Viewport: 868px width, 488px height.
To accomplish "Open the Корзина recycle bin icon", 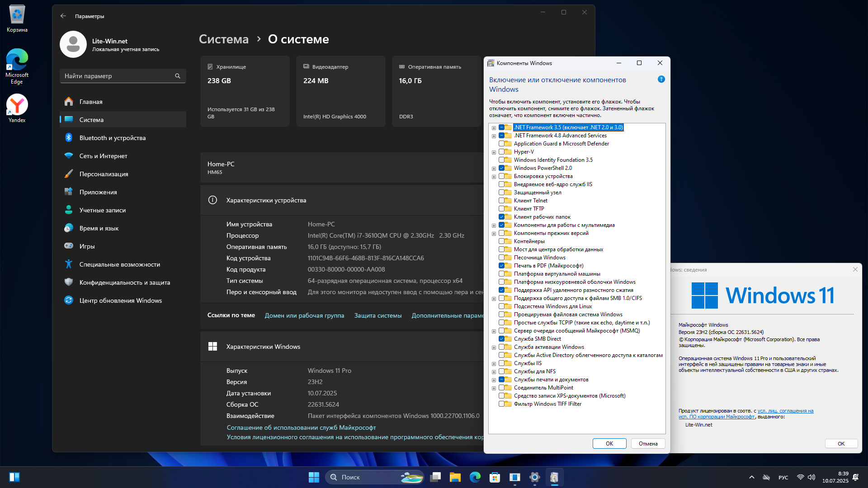I will pyautogui.click(x=17, y=15).
